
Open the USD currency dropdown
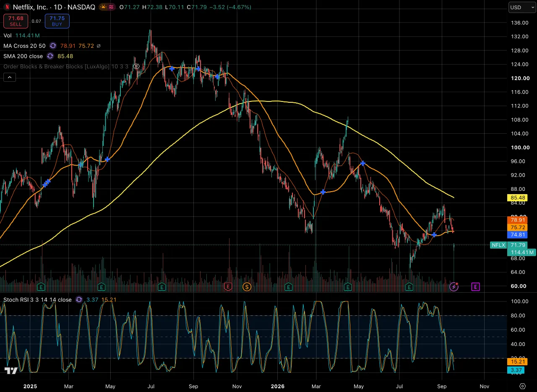[x=521, y=7]
